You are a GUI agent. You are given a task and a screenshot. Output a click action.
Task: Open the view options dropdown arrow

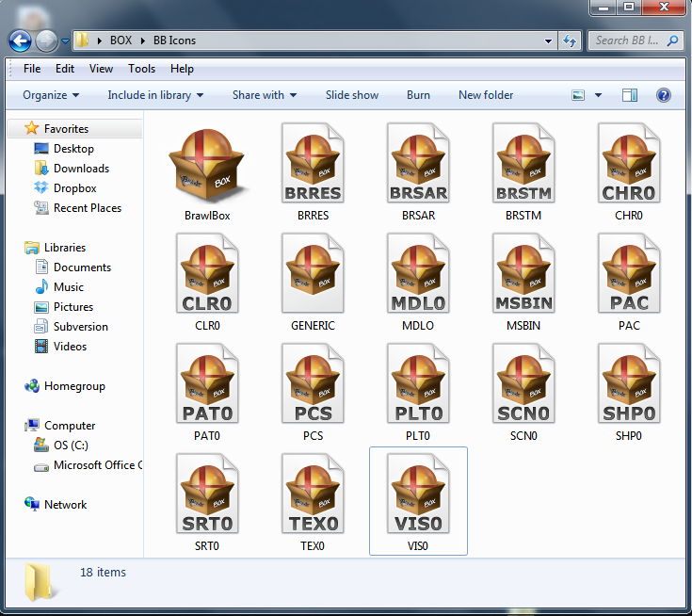point(598,95)
